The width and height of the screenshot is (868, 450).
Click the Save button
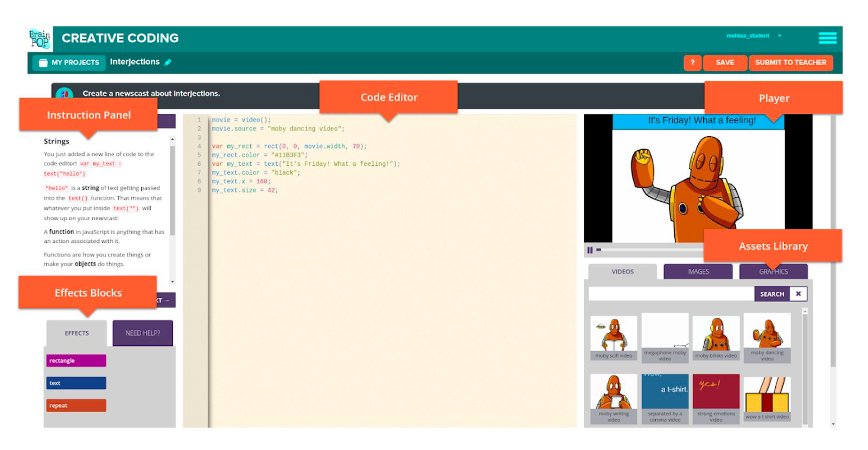pyautogui.click(x=725, y=63)
